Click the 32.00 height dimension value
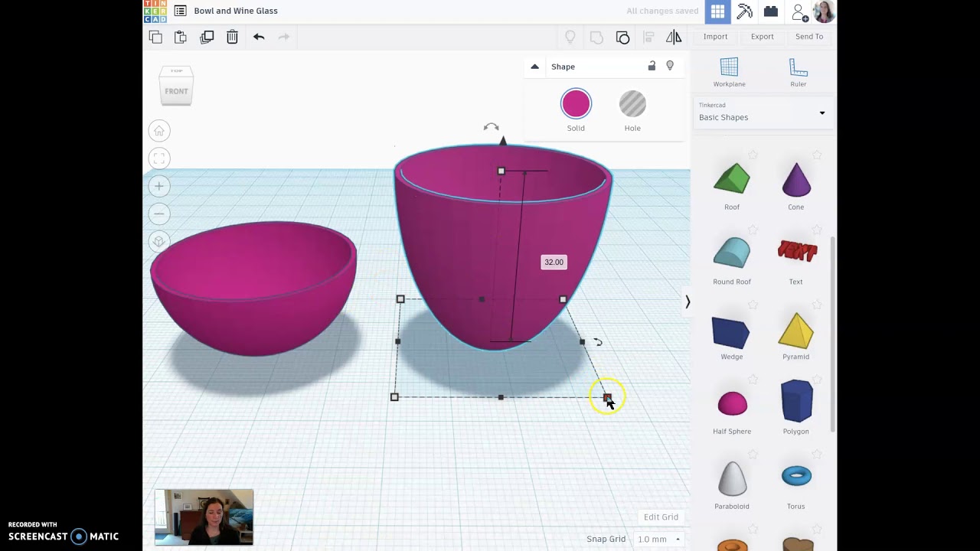This screenshot has width=980, height=551. pyautogui.click(x=554, y=262)
